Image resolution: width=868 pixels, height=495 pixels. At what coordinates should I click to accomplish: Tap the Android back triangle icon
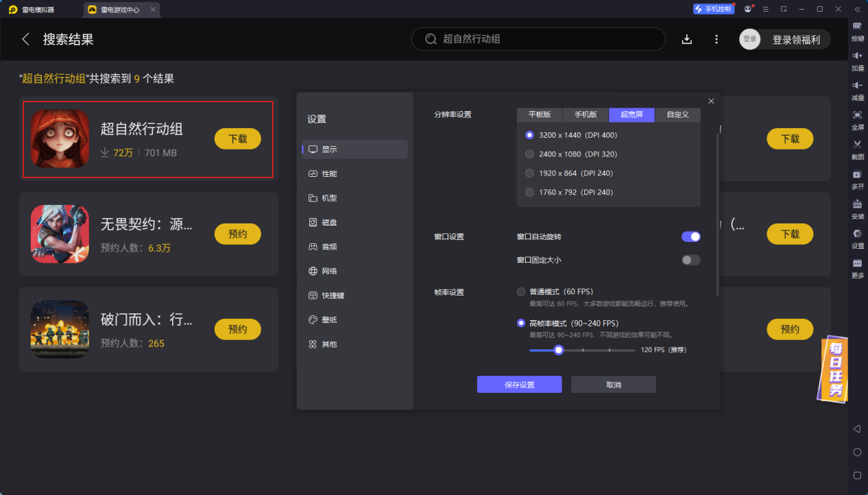[857, 429]
